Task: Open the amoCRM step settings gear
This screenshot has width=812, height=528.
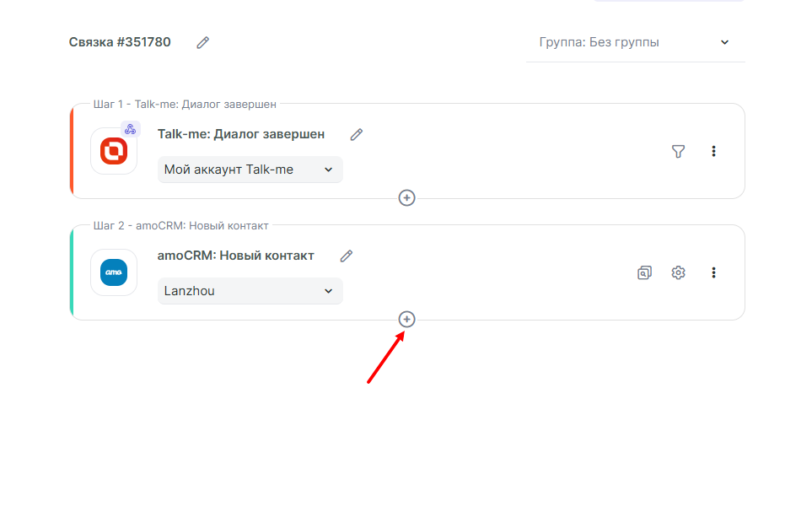Action: coord(678,272)
